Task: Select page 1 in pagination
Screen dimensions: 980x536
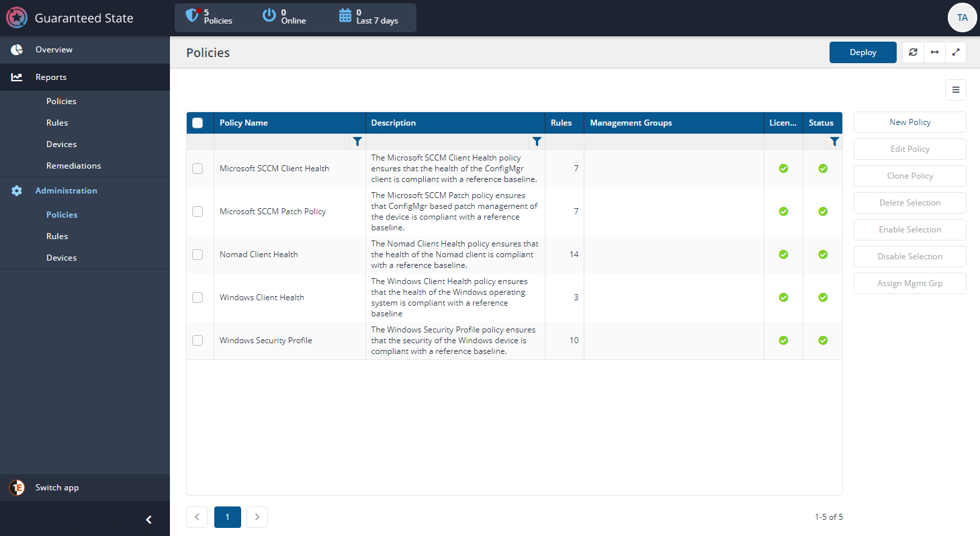Action: pyautogui.click(x=228, y=517)
